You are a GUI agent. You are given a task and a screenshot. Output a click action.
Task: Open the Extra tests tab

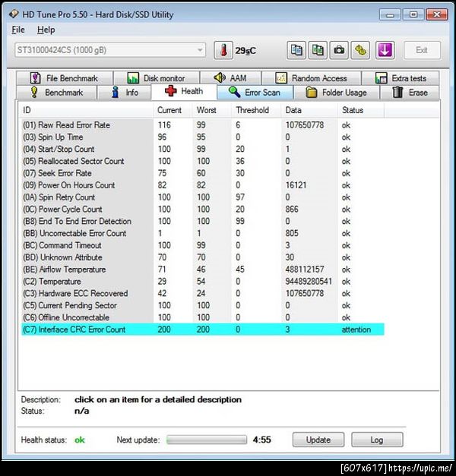[401, 78]
